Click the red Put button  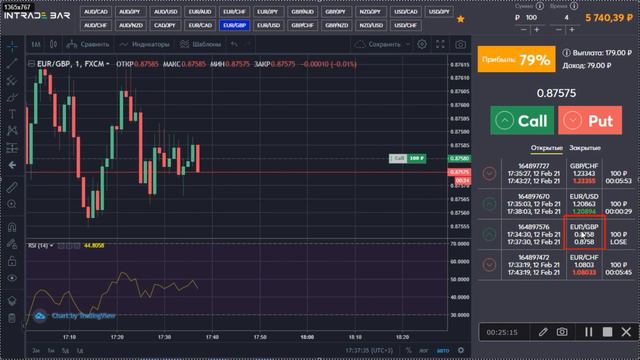(x=590, y=120)
